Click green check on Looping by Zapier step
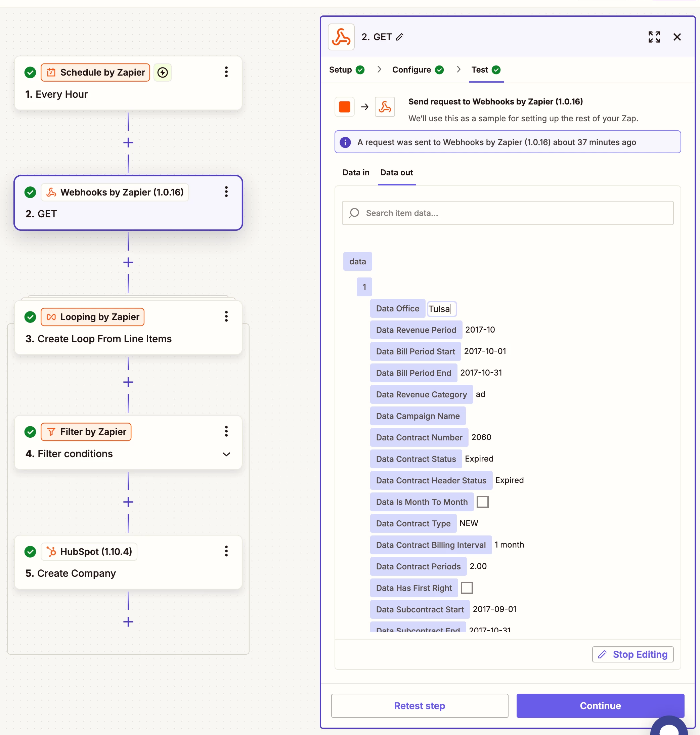Screen dimensions: 700x735 pyautogui.click(x=30, y=317)
